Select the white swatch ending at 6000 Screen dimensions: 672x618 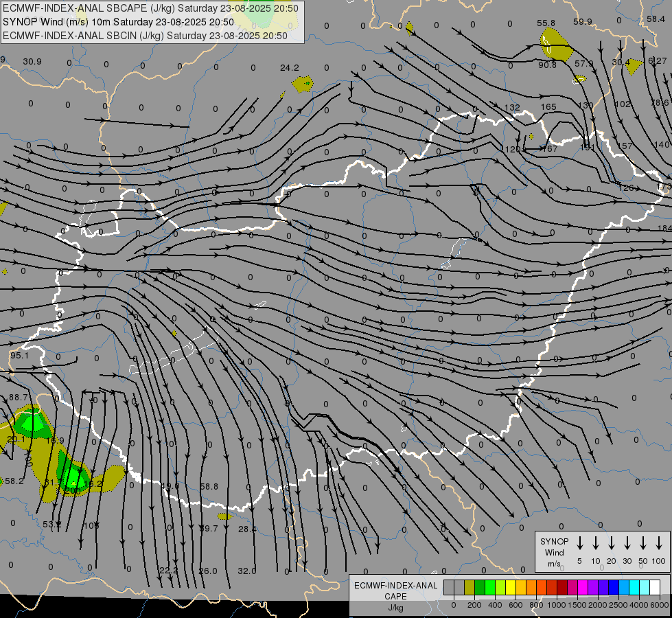point(655,588)
